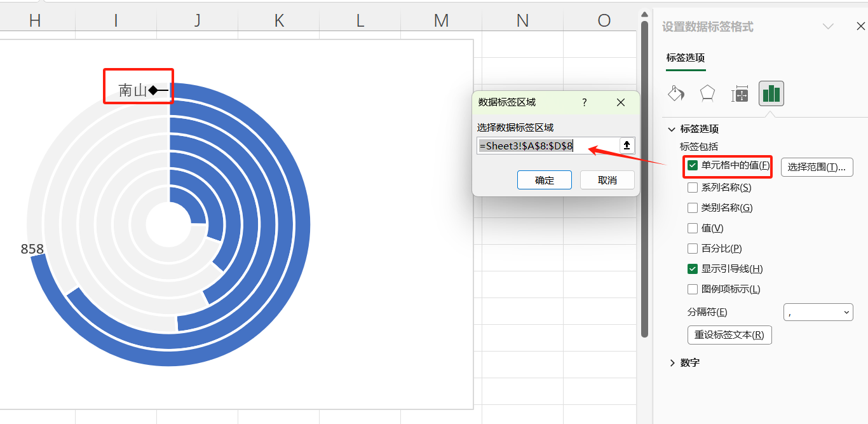Screen dimensions: 868x424
Task: Open the 分隔符 separator dropdown
Action: [818, 312]
